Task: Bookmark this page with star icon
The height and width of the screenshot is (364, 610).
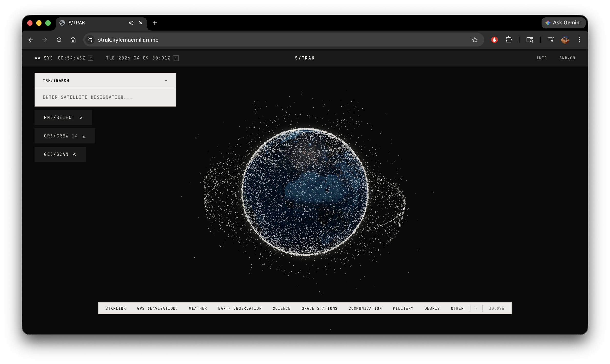Action: [475, 40]
